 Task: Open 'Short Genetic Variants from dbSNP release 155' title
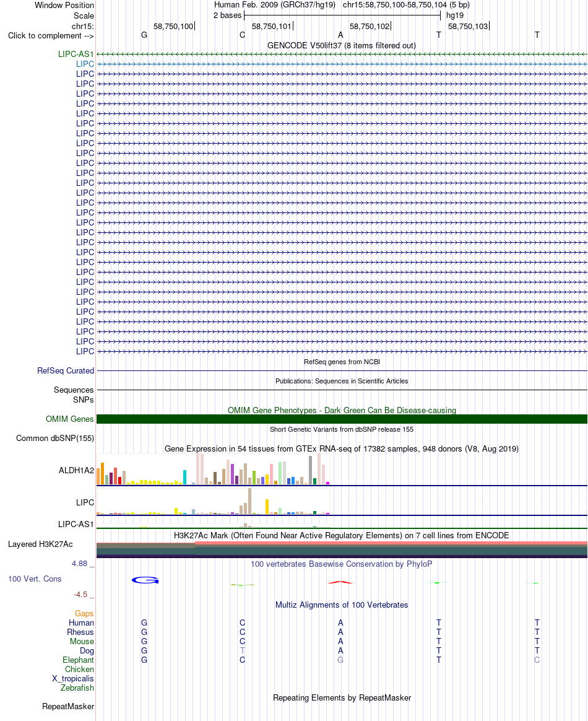[x=341, y=429]
